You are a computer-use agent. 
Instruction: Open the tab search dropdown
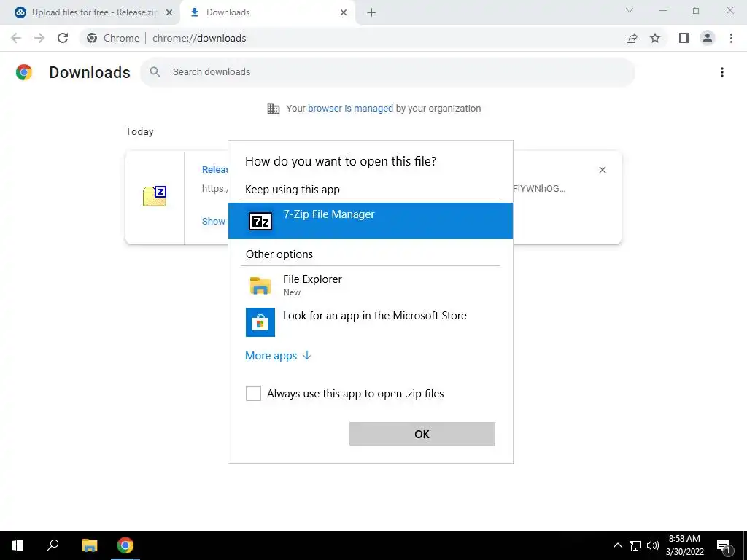click(x=630, y=10)
